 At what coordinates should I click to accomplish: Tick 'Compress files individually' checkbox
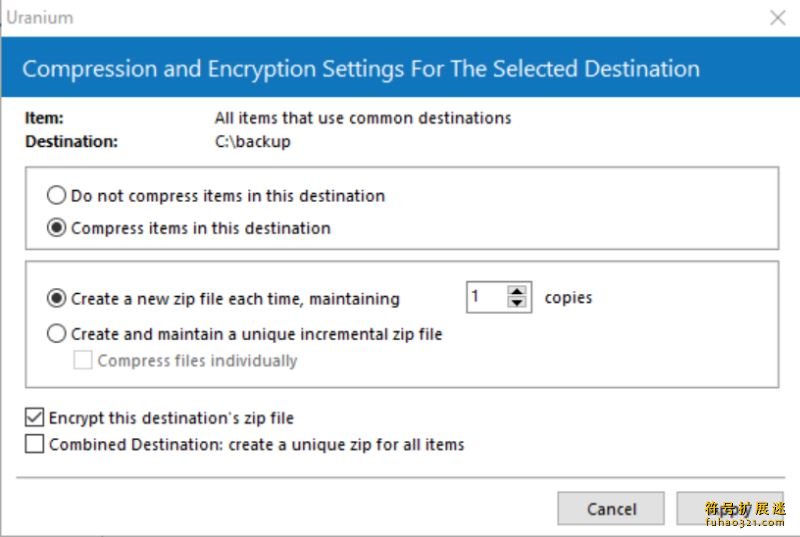tap(83, 360)
